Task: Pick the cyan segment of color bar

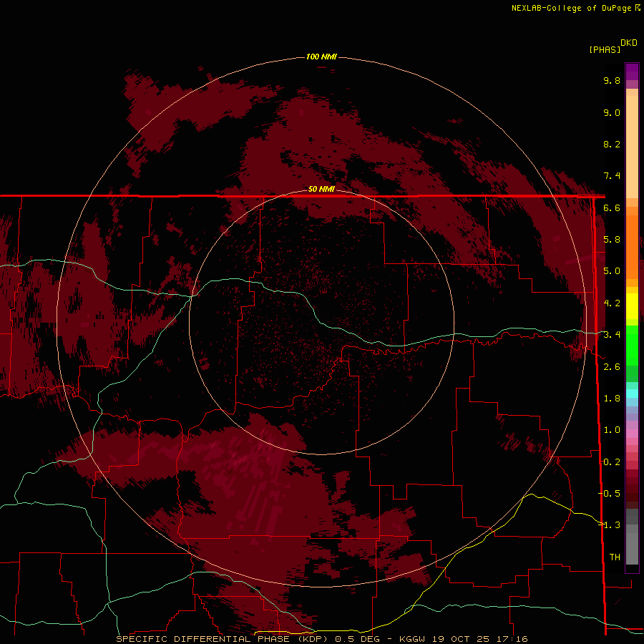Action: click(632, 394)
